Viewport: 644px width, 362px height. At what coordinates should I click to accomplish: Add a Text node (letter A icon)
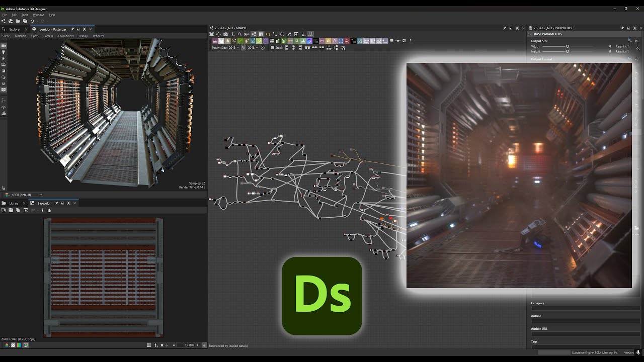pyautogui.click(x=335, y=41)
